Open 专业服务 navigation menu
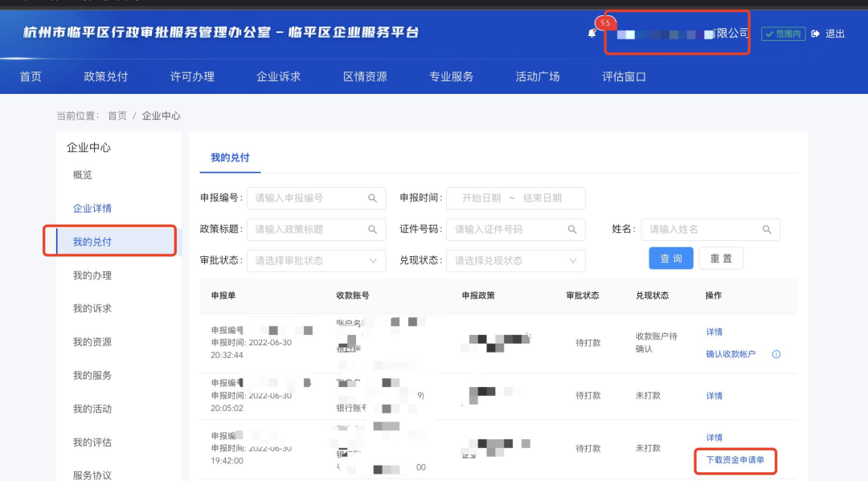The width and height of the screenshot is (868, 481). 451,77
